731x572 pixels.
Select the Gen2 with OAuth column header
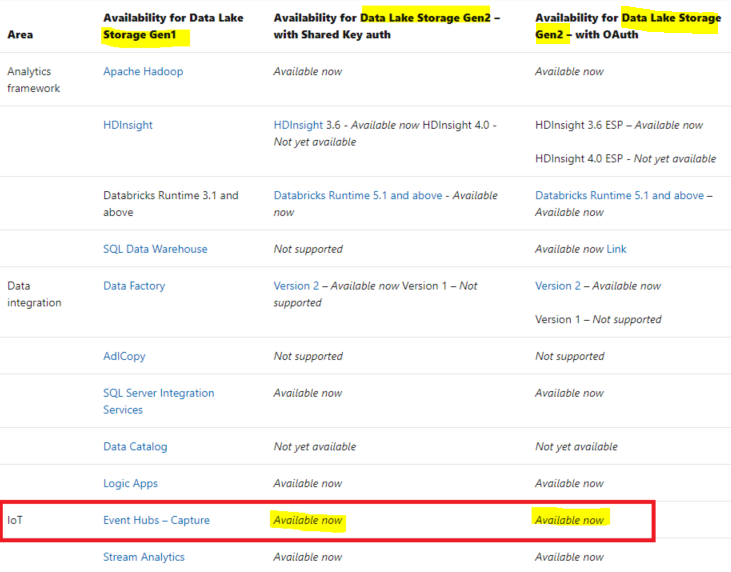628,26
